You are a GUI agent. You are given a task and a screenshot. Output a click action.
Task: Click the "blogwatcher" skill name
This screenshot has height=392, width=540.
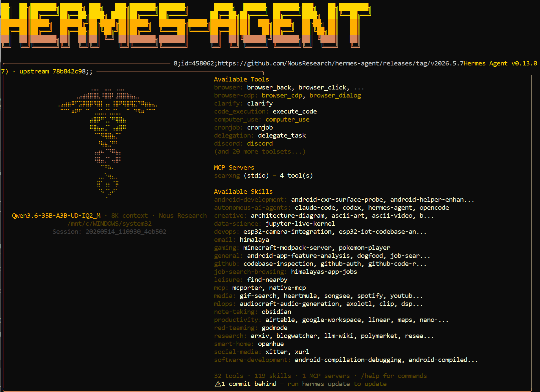[296, 336]
